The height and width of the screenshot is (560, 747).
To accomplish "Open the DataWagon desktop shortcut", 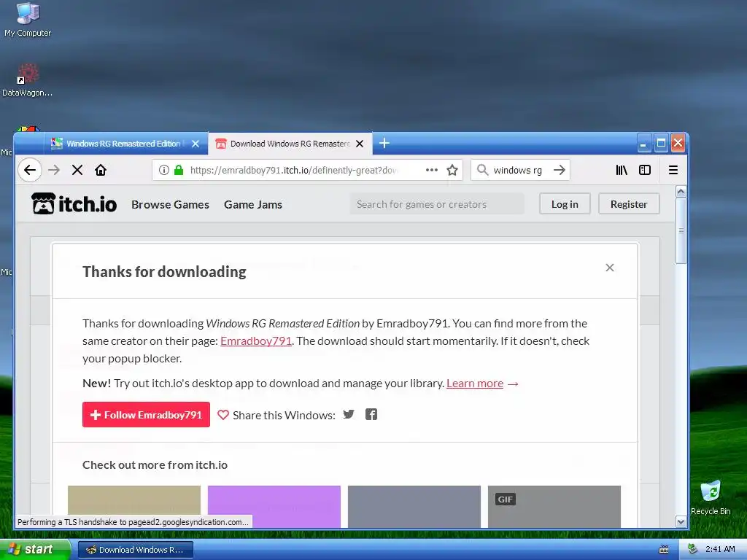I will [x=27, y=80].
